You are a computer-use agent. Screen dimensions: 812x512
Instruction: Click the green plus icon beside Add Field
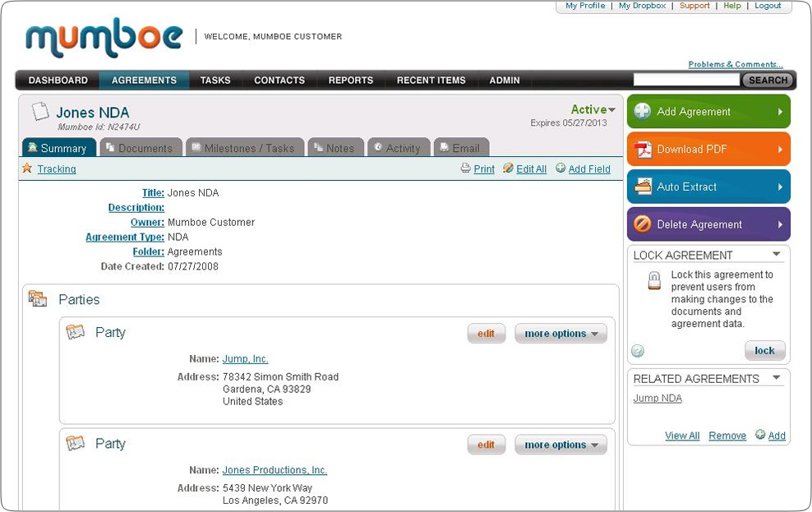(561, 168)
